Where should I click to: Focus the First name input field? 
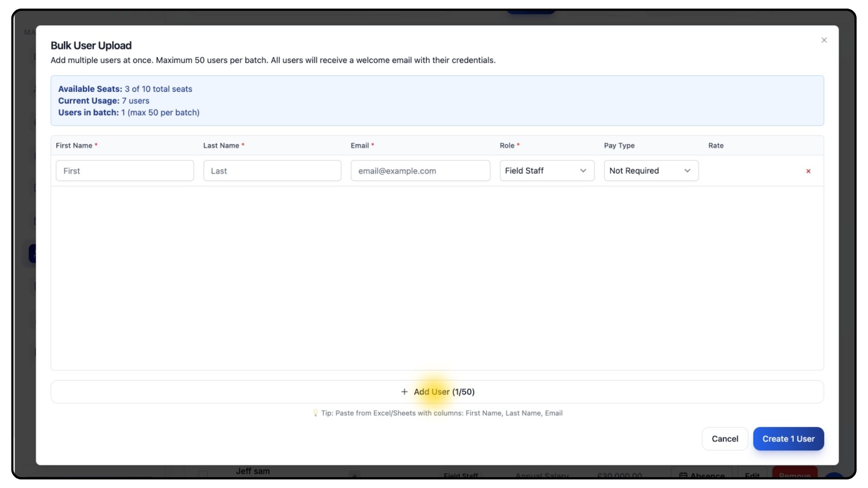click(x=125, y=171)
